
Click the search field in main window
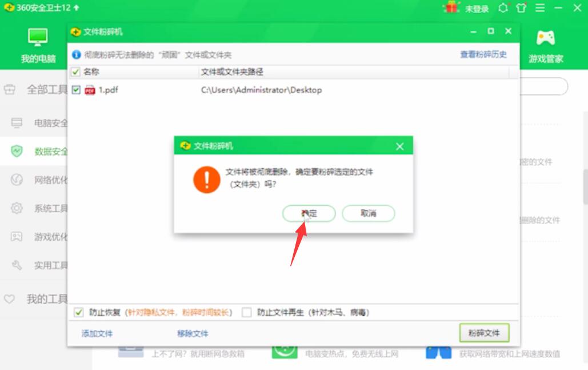(544, 87)
